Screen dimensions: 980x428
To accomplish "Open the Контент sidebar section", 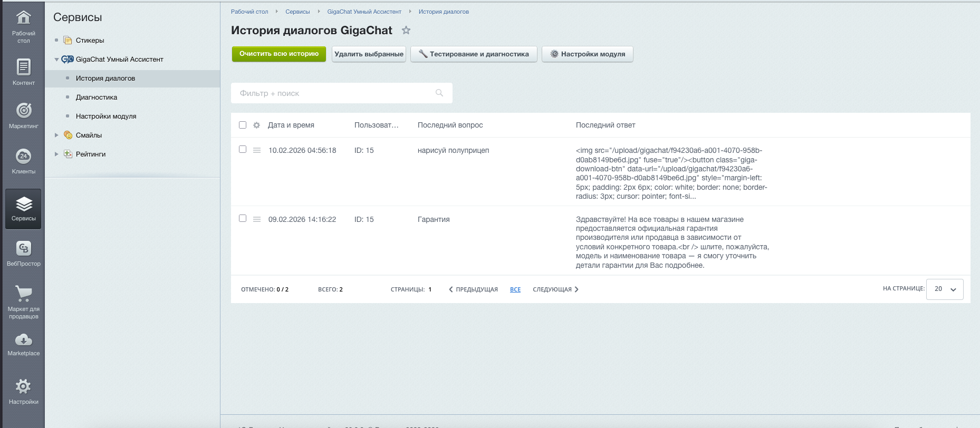I will [x=24, y=72].
